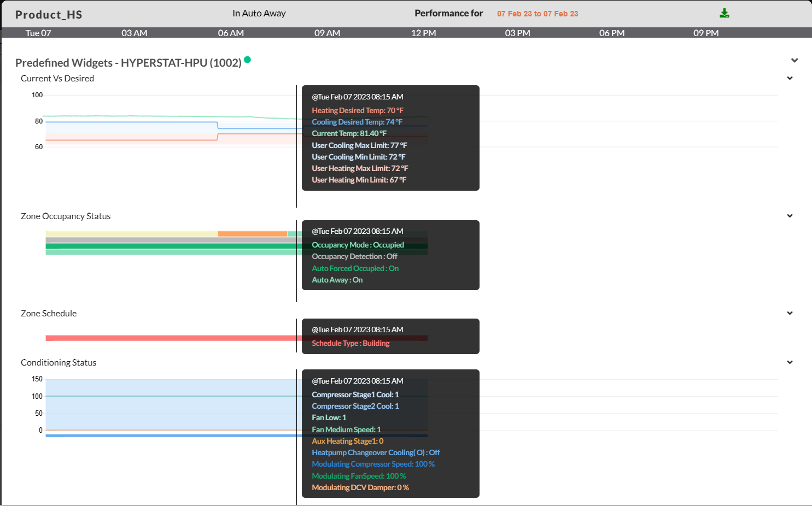Click the User Cooling Max Limit: 77 °F line
This screenshot has width=812, height=506.
[359, 145]
